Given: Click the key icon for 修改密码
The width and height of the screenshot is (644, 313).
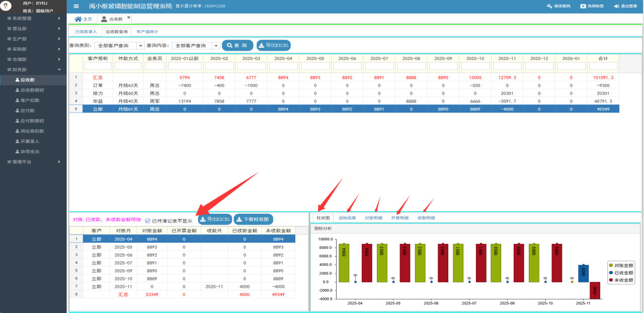Looking at the screenshot, I should coord(549,6).
